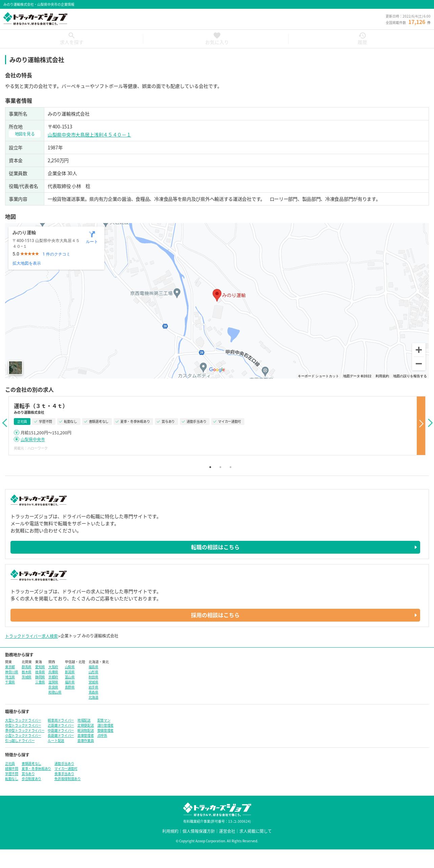Click the 採用の相談はこちら button
The width and height of the screenshot is (434, 868).
(x=215, y=615)
